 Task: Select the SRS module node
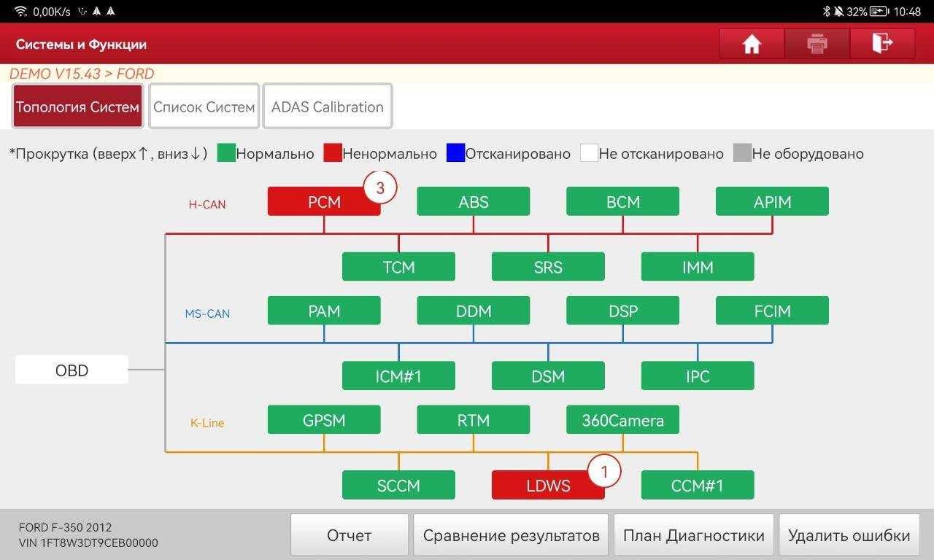[548, 267]
